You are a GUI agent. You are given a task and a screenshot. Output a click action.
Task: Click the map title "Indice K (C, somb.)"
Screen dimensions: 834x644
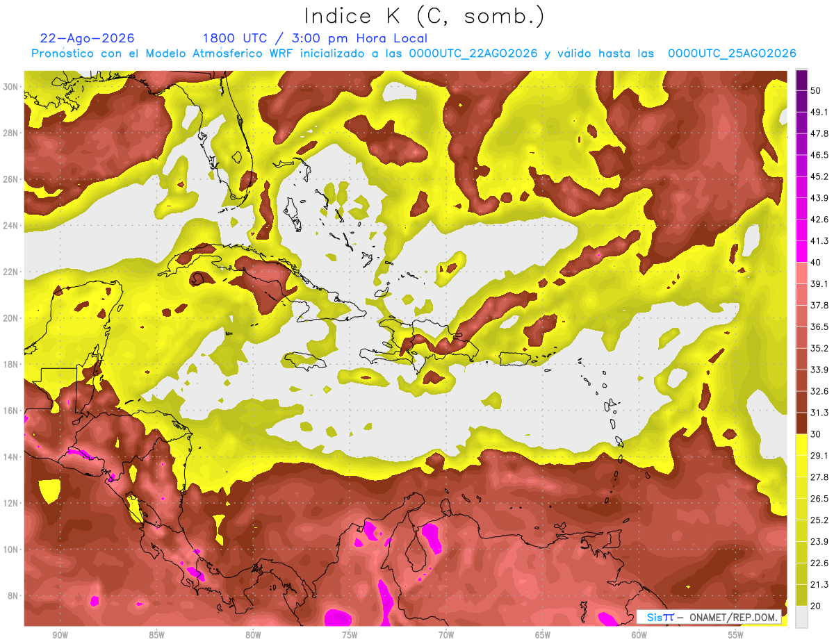click(x=425, y=17)
